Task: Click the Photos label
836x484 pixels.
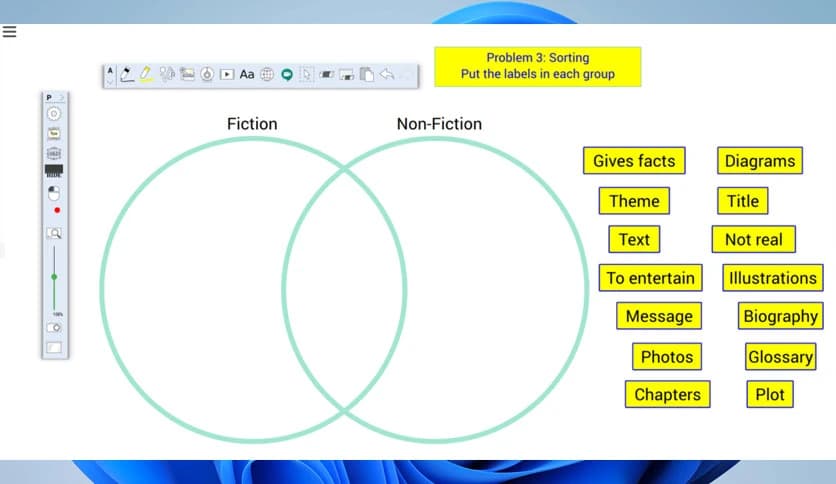Action: pos(667,357)
